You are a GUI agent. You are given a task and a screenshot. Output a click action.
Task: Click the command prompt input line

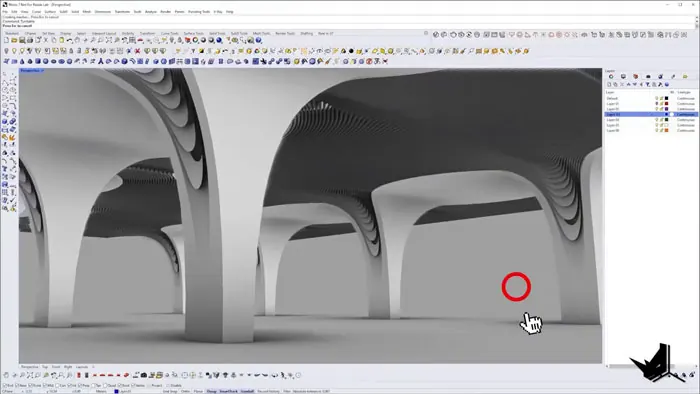(348, 25)
